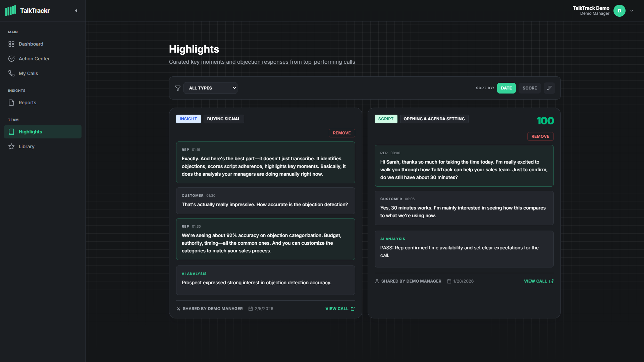This screenshot has height=362, width=644.
Task: Open the Dashboard page
Action: tap(31, 44)
